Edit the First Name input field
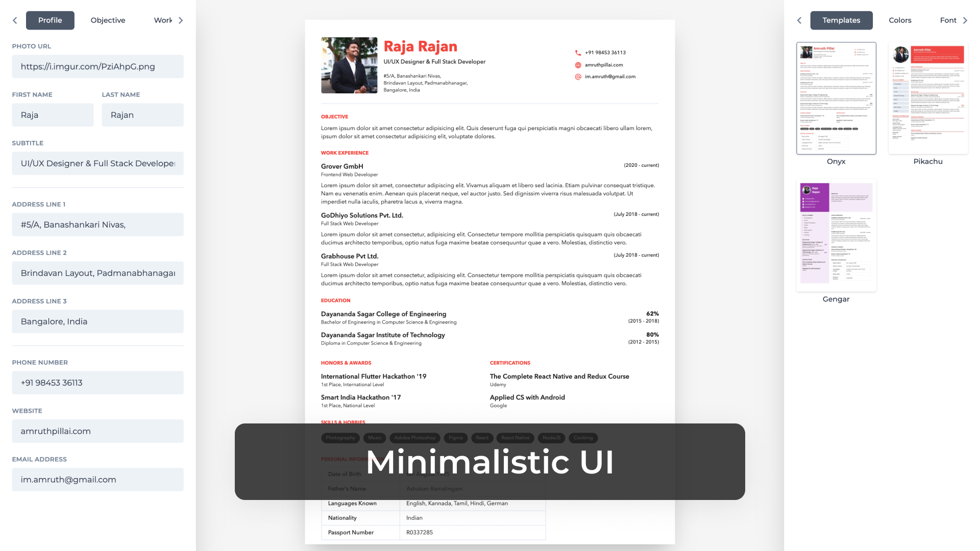 tap(53, 115)
